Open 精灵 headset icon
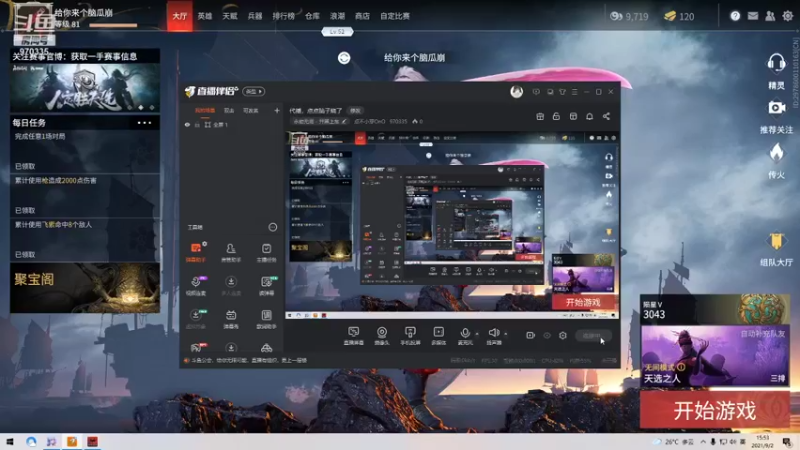Viewport: 800px width, 450px height. coord(776,63)
